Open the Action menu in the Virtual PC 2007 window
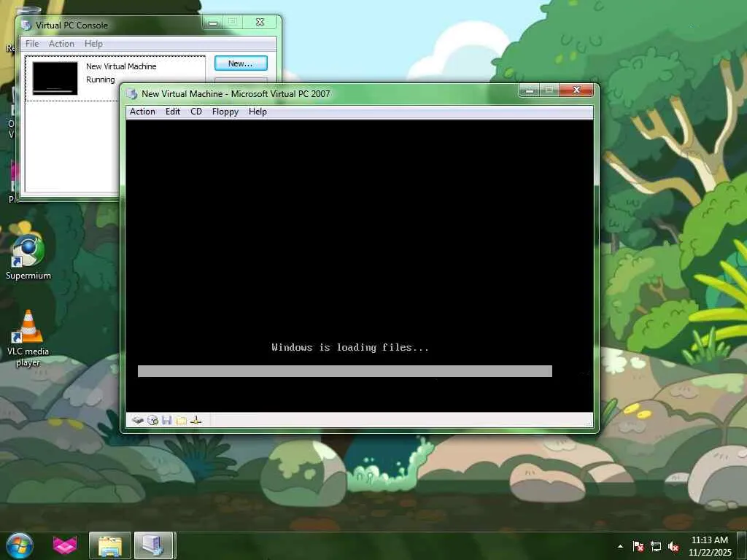747x560 pixels. (142, 112)
